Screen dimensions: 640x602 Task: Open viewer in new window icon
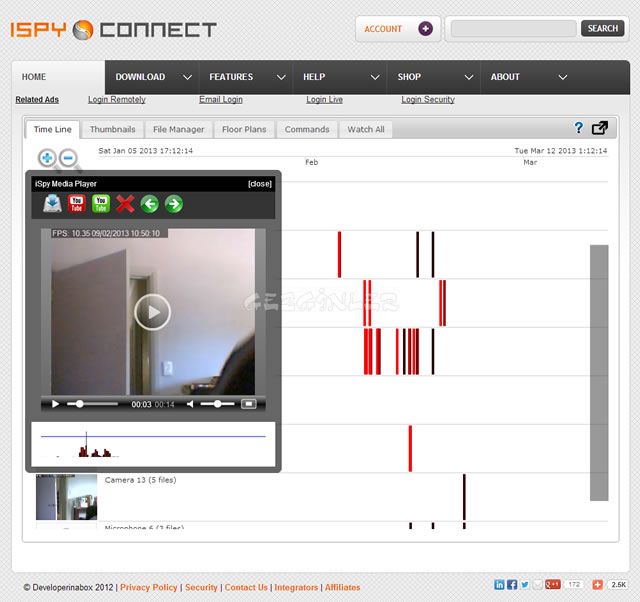[x=600, y=128]
